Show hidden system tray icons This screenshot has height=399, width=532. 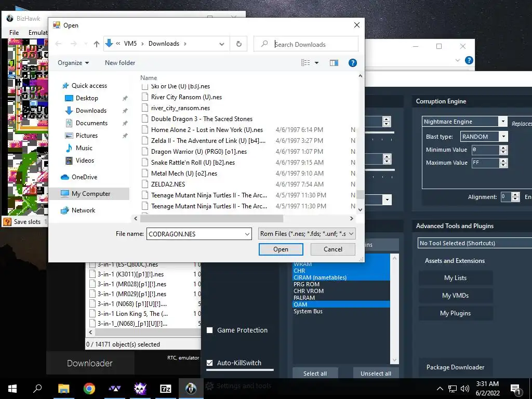[x=440, y=389]
